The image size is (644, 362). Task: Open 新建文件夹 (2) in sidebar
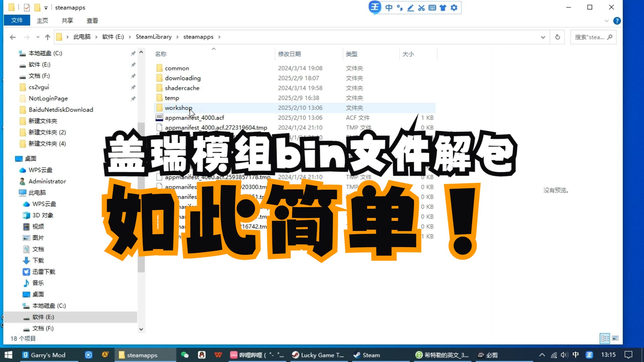[x=47, y=132]
